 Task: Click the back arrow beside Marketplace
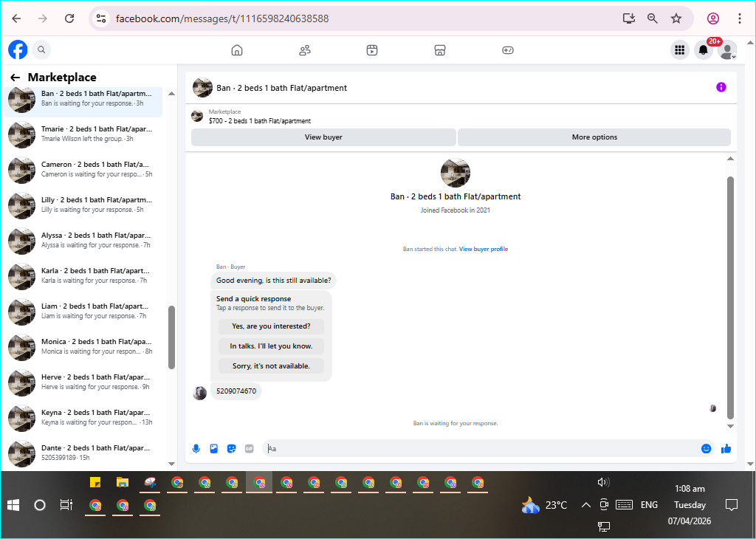point(16,77)
